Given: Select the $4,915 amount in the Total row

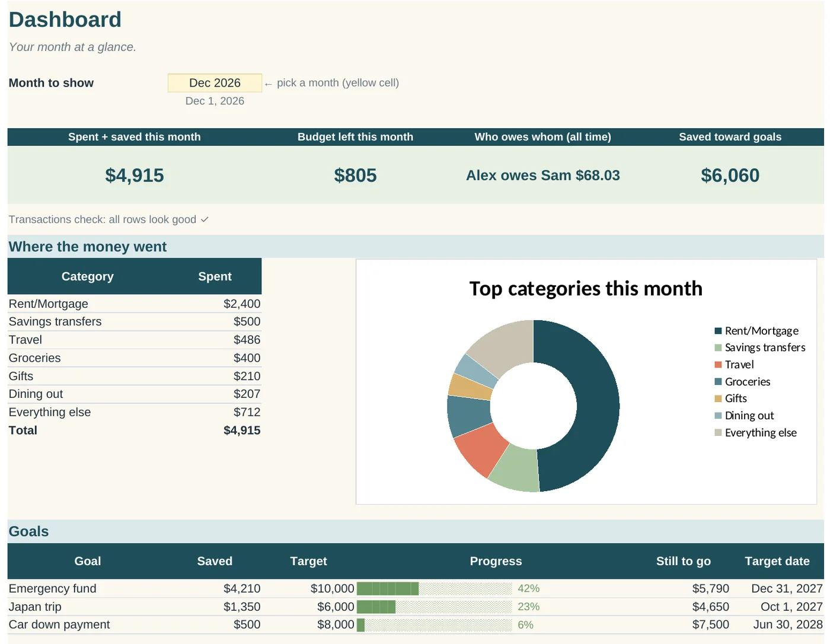Looking at the screenshot, I should (242, 431).
